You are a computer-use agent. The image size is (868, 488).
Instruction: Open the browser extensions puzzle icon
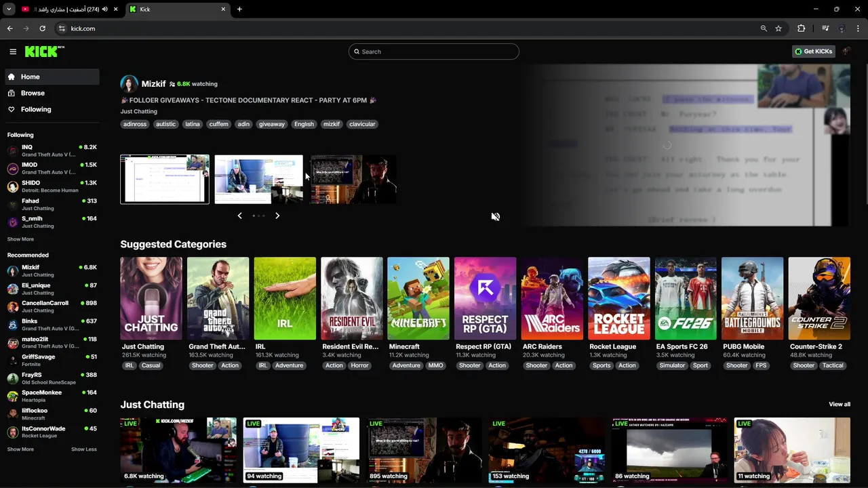pos(802,28)
